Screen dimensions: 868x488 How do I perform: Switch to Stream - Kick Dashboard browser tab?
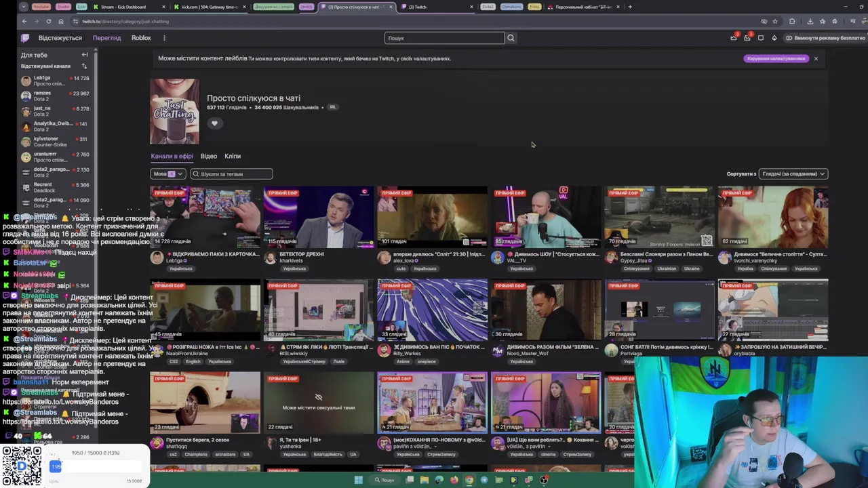pyautogui.click(x=129, y=7)
